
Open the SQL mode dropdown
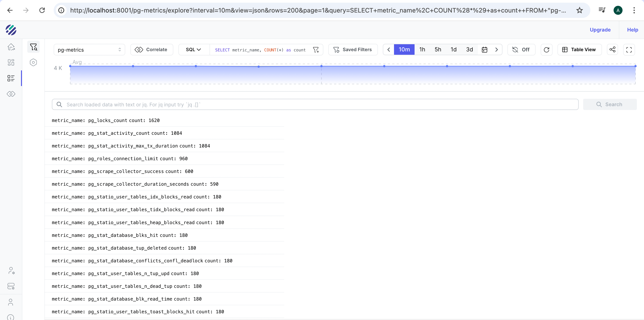click(193, 49)
